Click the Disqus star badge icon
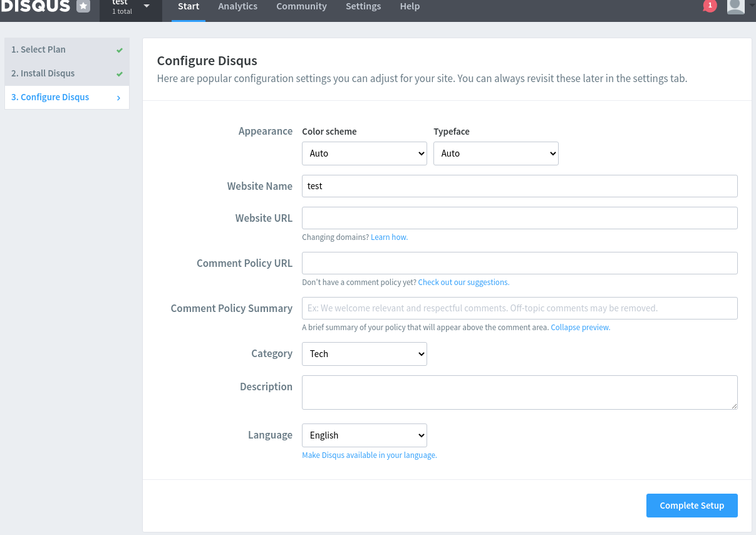Screen dimensions: 756x535 pos(83,6)
